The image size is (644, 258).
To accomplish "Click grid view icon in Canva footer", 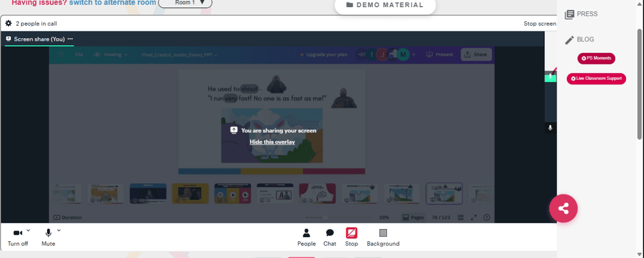I will (461, 217).
